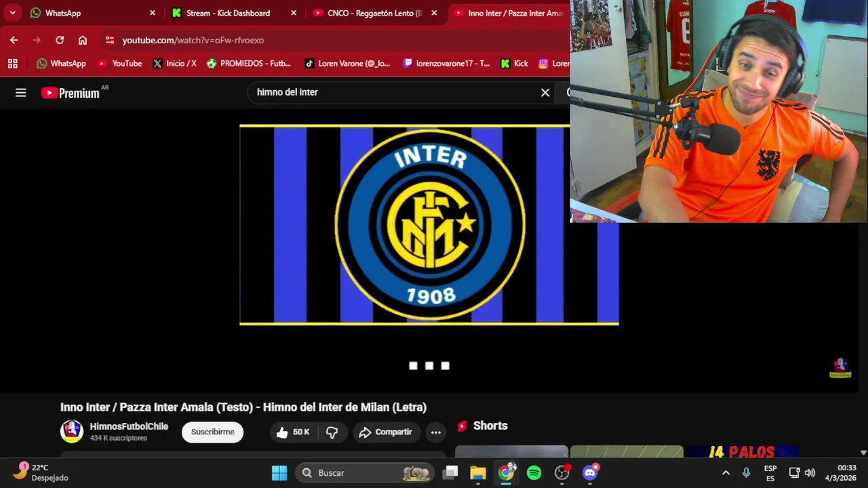Open the YouTube bookmark
The width and height of the screenshot is (868, 488).
(x=119, y=63)
